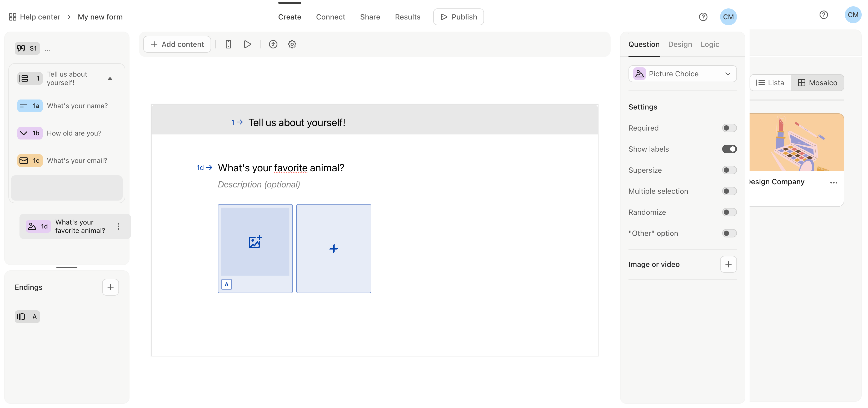Viewport: 868px width, 408px height.
Task: Open the Picture Choice question type dropdown
Action: click(x=682, y=74)
